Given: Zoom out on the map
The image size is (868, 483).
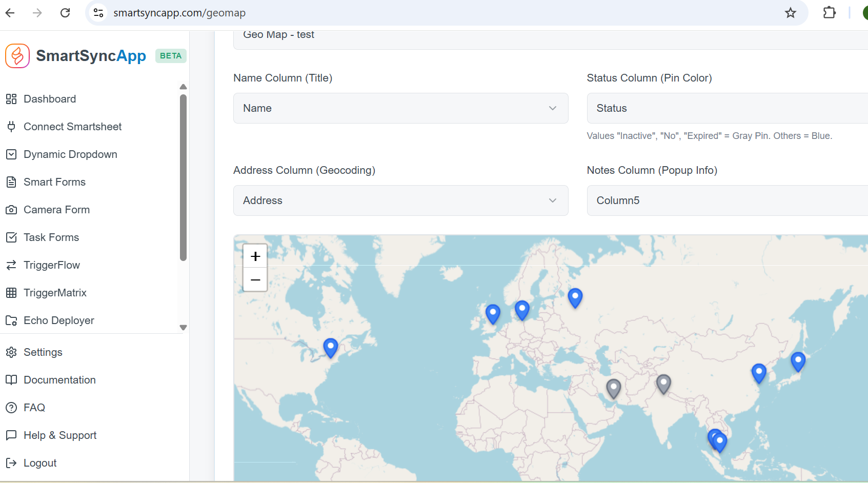Looking at the screenshot, I should coord(255,280).
